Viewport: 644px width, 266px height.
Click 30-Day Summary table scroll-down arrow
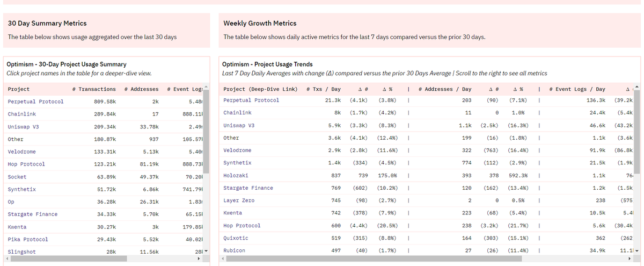pos(207,251)
